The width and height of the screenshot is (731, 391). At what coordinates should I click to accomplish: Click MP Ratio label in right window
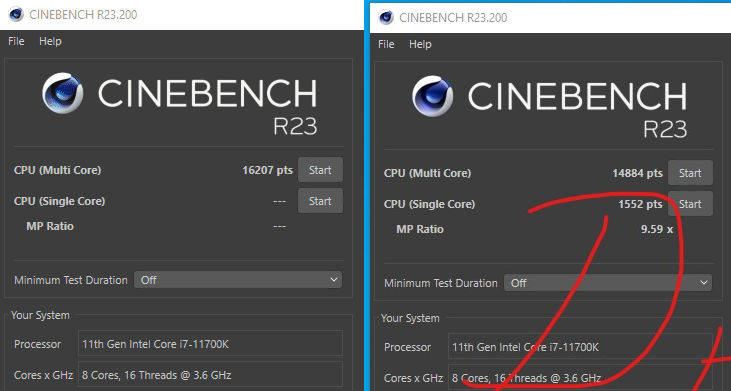point(420,229)
